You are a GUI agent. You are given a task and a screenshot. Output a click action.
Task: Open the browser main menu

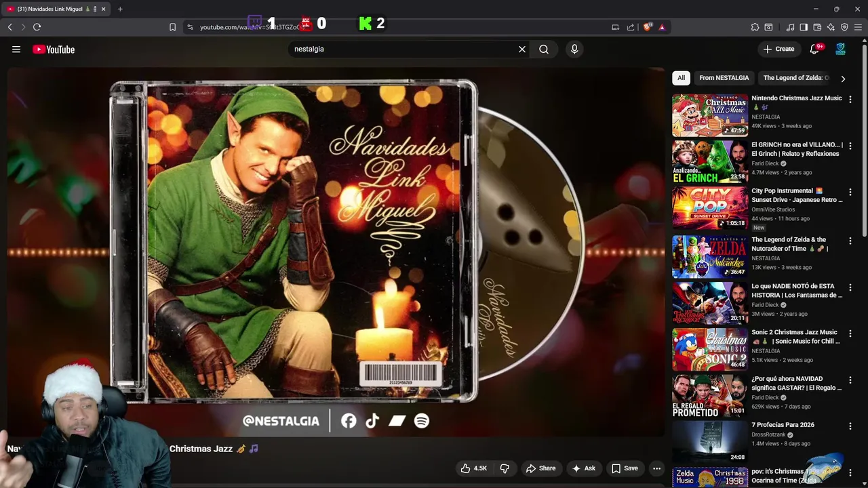[x=859, y=27]
